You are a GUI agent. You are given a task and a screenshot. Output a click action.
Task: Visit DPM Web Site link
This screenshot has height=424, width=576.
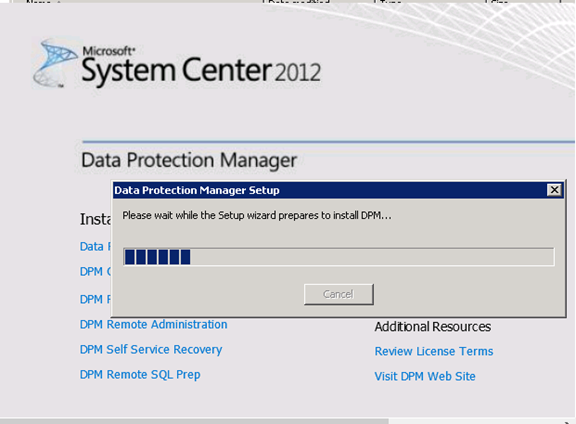425,376
